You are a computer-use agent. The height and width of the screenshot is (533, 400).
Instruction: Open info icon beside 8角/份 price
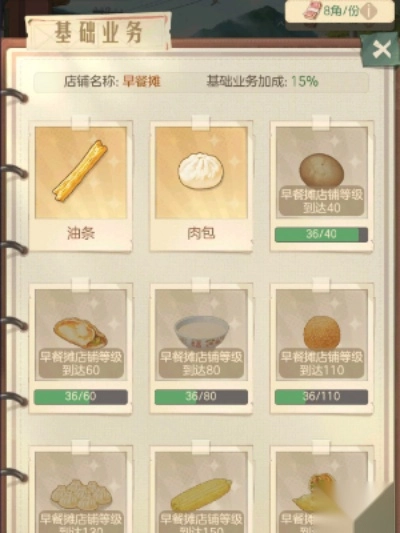[369, 12]
